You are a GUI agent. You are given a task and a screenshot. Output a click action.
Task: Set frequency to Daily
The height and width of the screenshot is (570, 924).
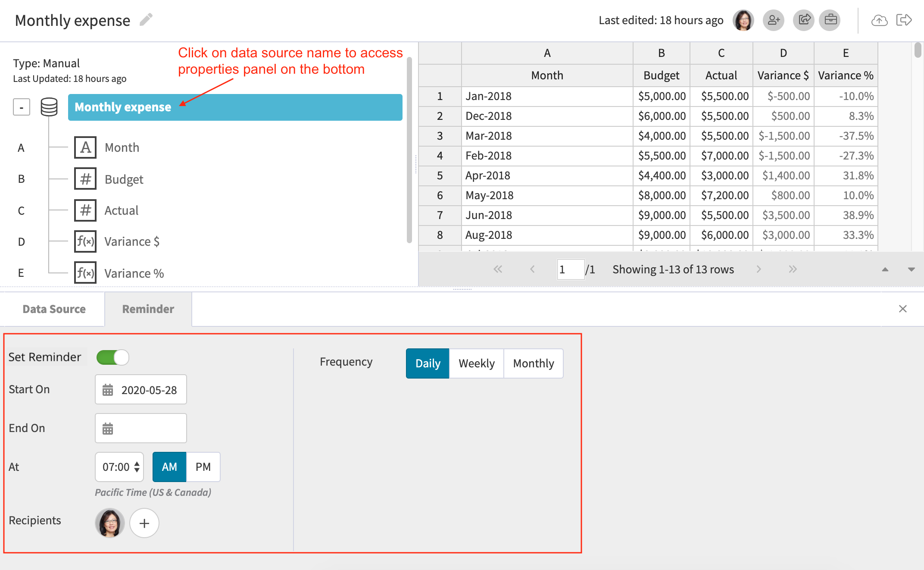tap(428, 363)
